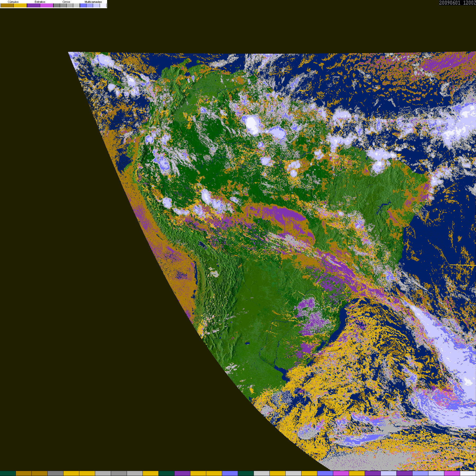Click the Estratos legend label
Screen dimensions: 476x476
tap(40, 2)
